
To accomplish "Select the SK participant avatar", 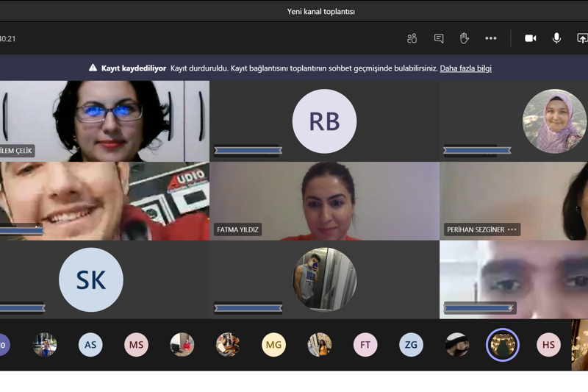I will click(x=91, y=279).
